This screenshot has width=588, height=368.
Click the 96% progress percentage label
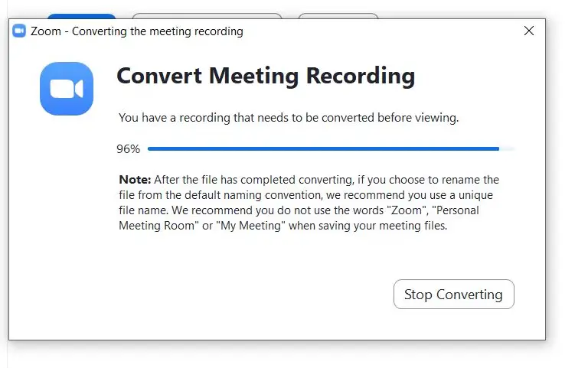pos(129,149)
